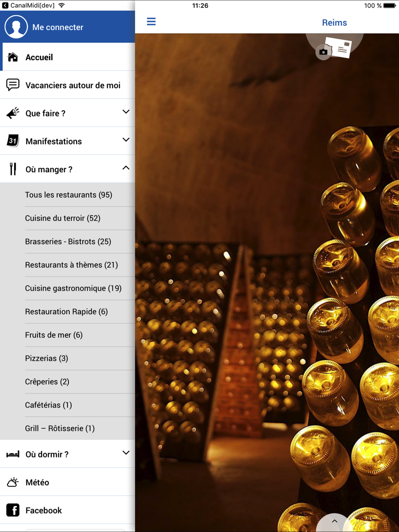Open Restaurants à thèmes (21)
The height and width of the screenshot is (532, 399).
click(80, 265)
